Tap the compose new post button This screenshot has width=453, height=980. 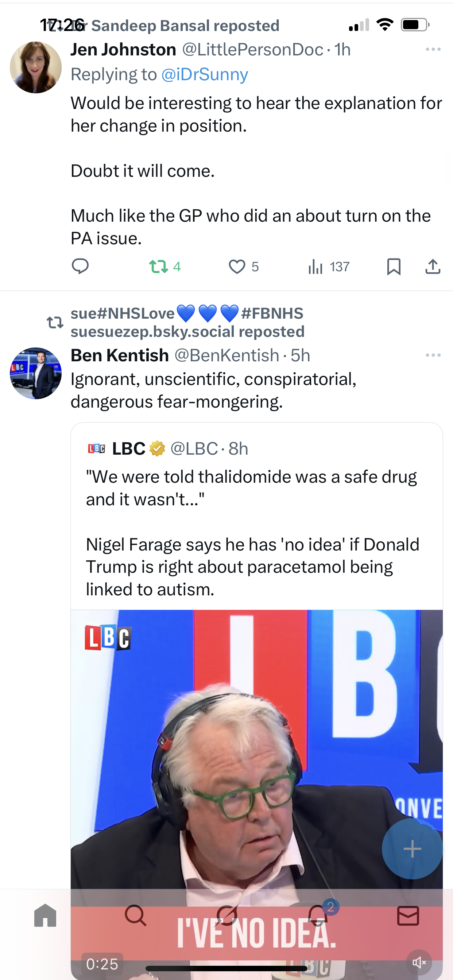tap(412, 849)
